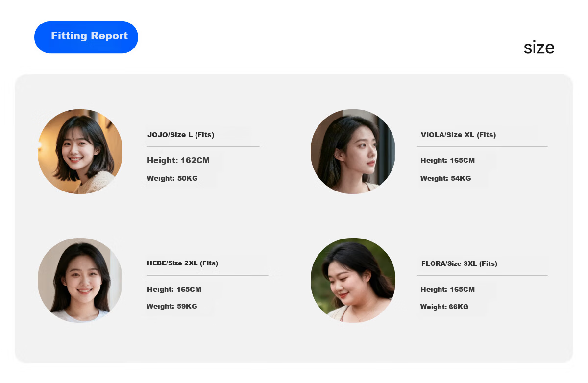
Task: Open JOJO's profile photo
Action: pos(80,151)
